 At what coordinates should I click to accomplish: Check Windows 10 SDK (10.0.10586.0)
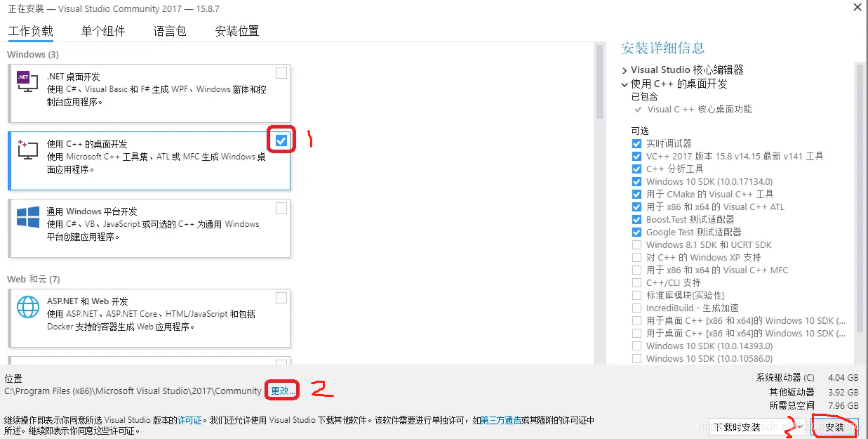pyautogui.click(x=636, y=358)
